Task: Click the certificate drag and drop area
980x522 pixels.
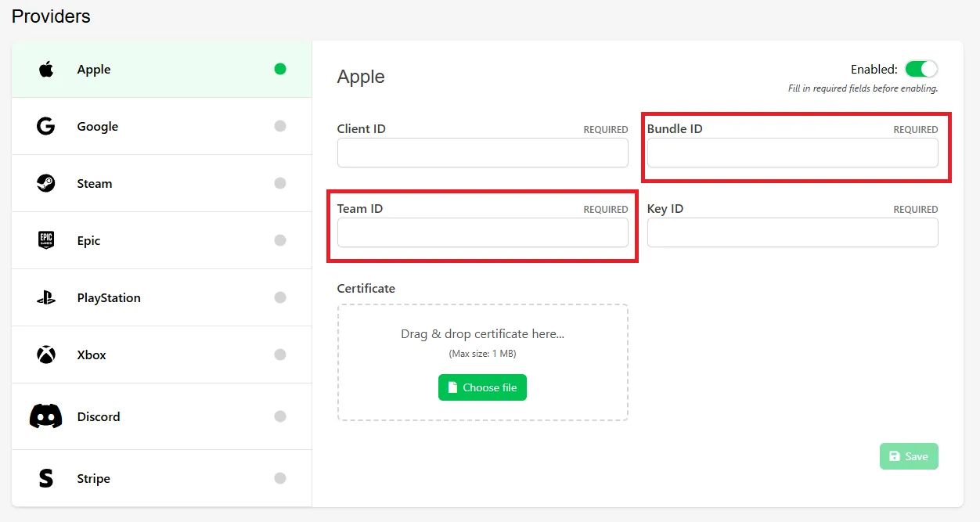Action: click(483, 362)
